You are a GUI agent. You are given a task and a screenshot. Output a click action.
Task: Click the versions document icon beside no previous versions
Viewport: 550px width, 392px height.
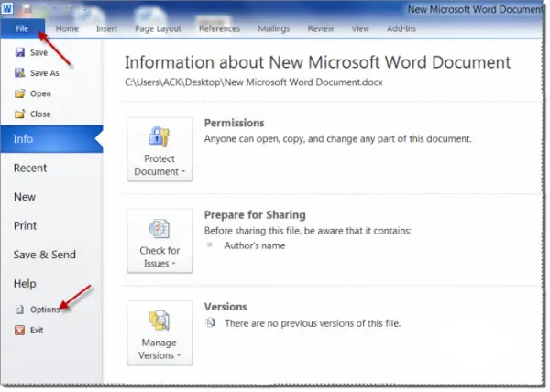coord(210,322)
